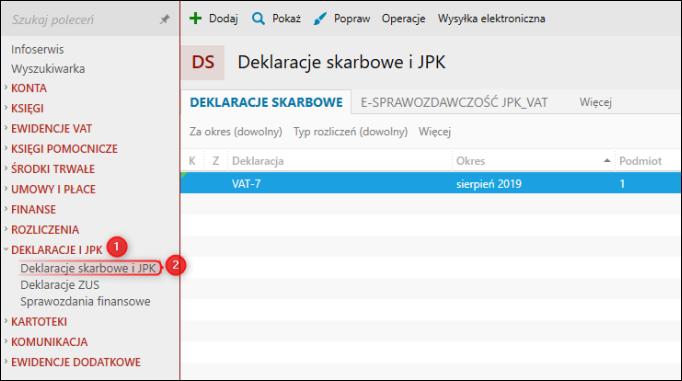Expand the ROZLICZENIA section arrow
This screenshot has width=682, height=381.
[6, 229]
